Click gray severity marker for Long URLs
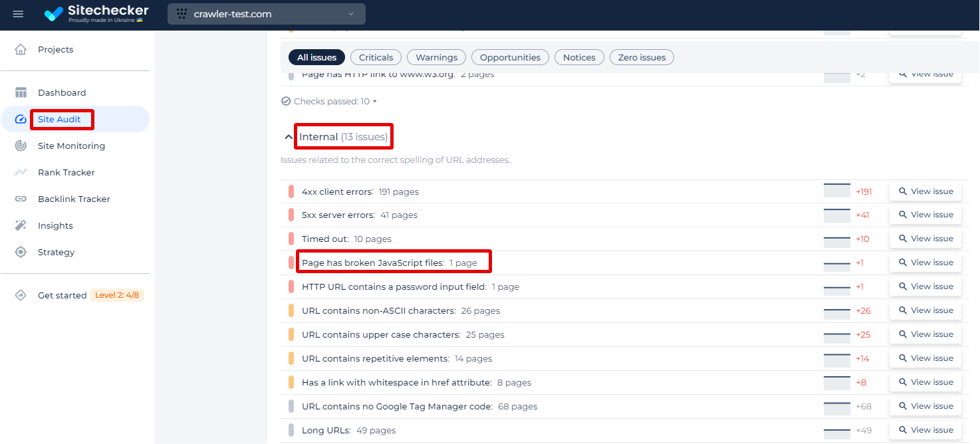980x444 pixels. click(291, 431)
